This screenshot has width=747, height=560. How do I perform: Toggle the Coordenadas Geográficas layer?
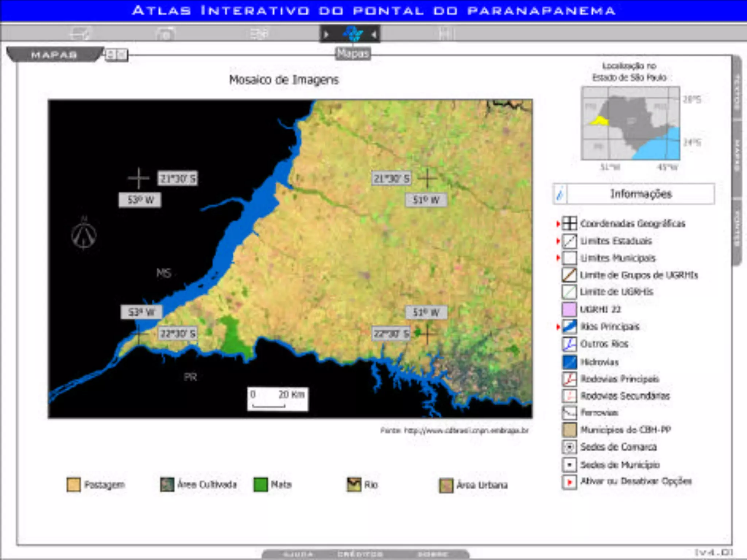(x=569, y=223)
